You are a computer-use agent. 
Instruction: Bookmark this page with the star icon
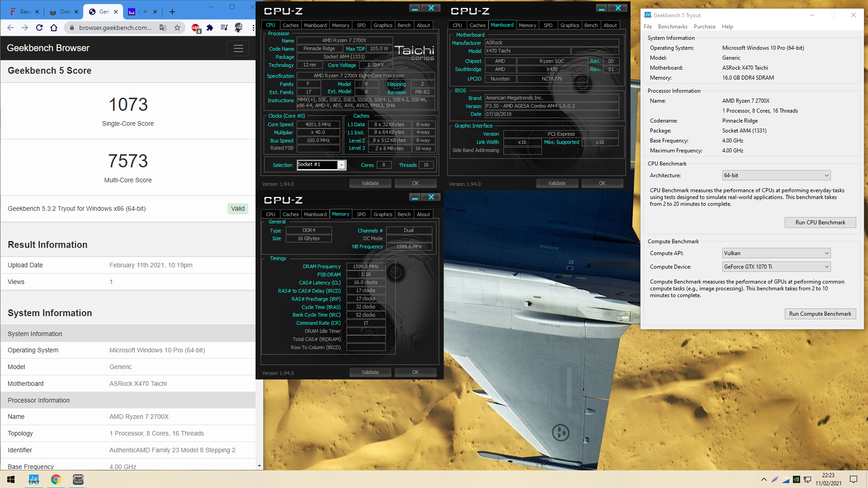coord(177,28)
